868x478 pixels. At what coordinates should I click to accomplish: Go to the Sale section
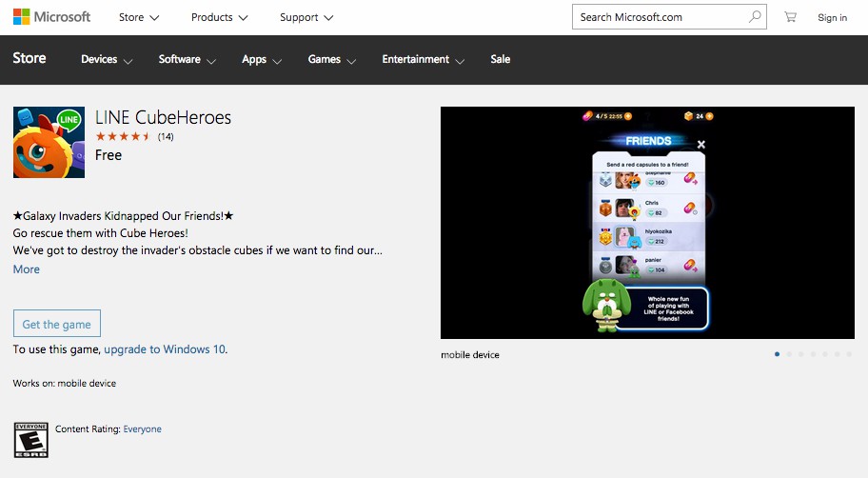(501, 59)
